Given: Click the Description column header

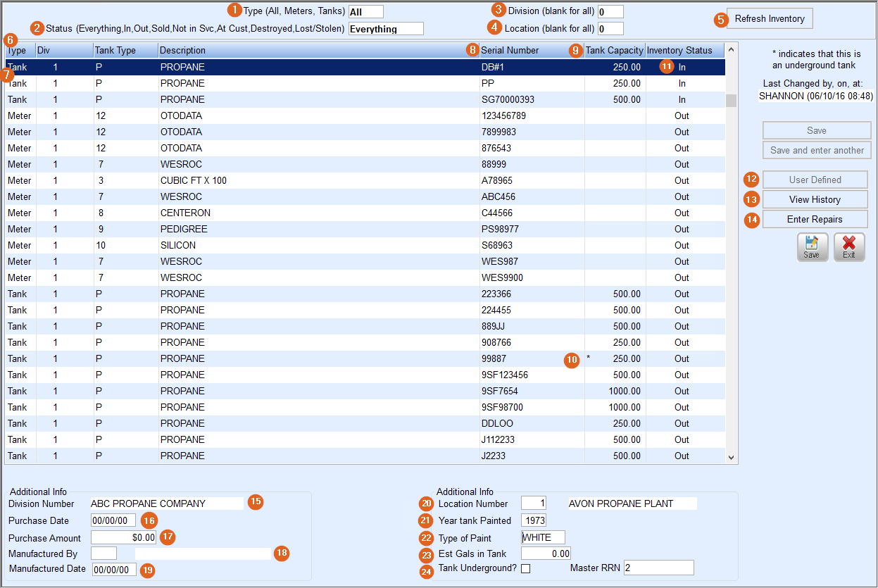Looking at the screenshot, I should (318, 50).
